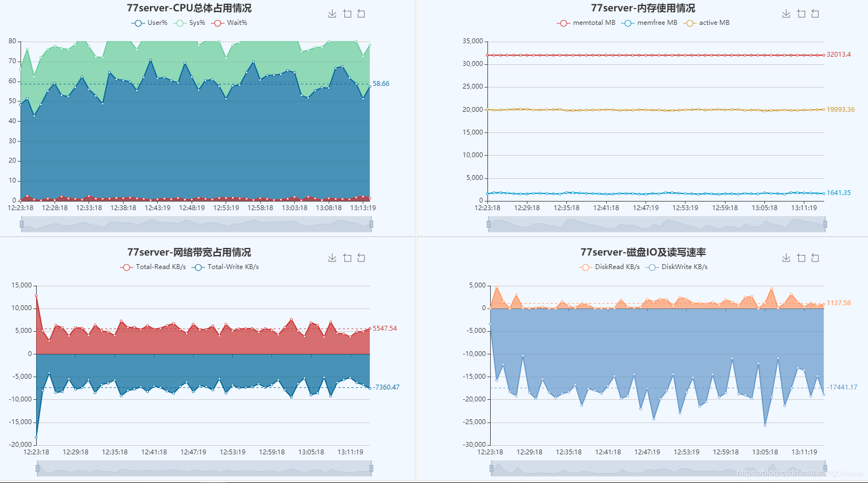This screenshot has height=483, width=868.
Task: Click the 77server network bandwidth title
Action: point(189,252)
